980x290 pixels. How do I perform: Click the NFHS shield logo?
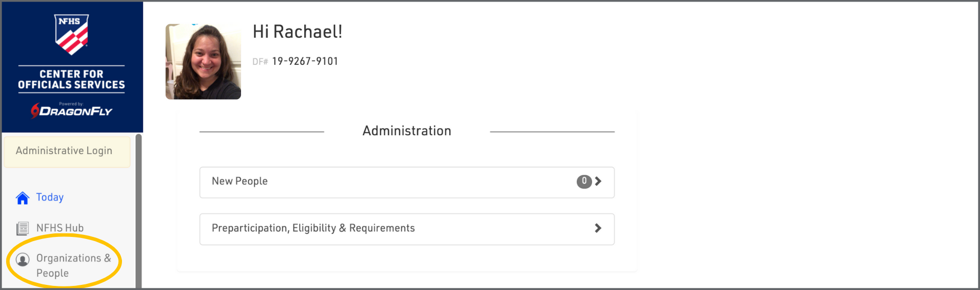(71, 34)
